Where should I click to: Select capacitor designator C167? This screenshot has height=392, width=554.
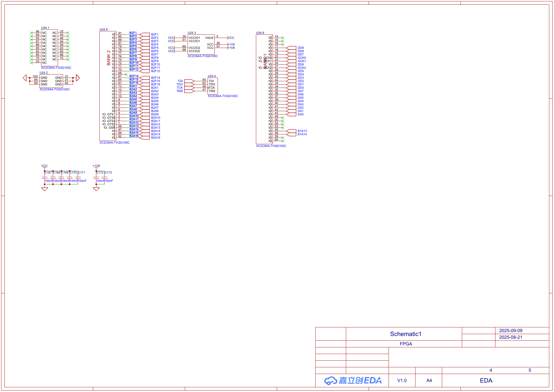click(x=48, y=173)
